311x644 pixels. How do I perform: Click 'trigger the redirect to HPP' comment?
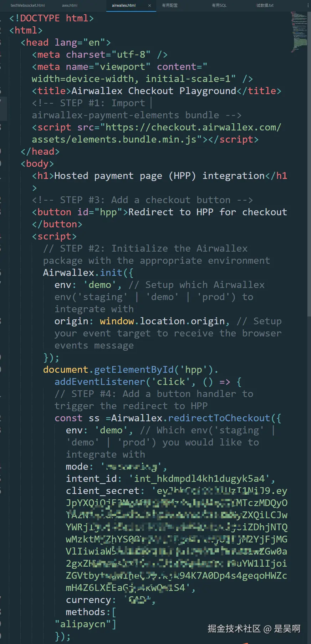click(x=131, y=406)
